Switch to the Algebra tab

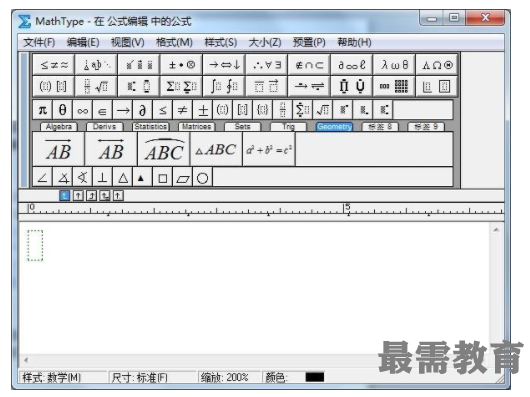59,126
